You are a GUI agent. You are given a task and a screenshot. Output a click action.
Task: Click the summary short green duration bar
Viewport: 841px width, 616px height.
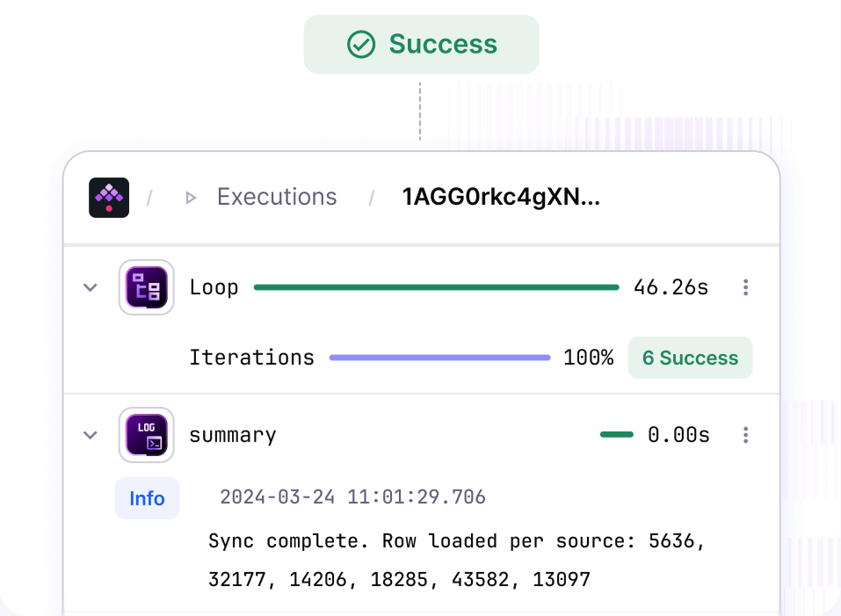coord(617,435)
